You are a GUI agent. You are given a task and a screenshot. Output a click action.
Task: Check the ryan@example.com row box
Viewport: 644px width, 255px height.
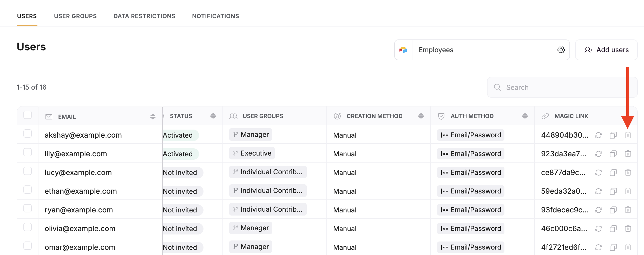(28, 208)
